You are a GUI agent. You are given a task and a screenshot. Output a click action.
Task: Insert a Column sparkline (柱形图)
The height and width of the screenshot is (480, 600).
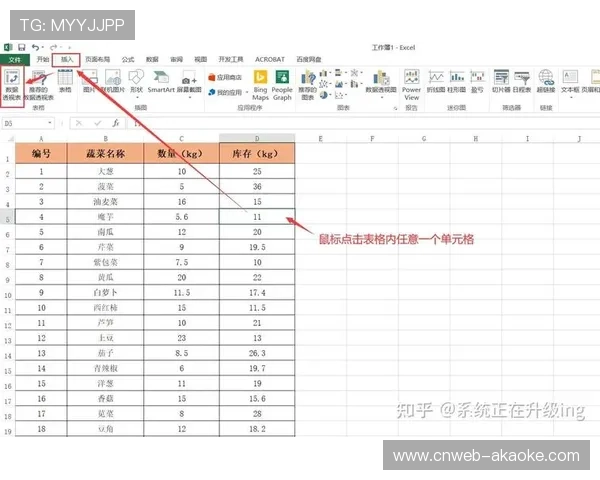pyautogui.click(x=456, y=81)
